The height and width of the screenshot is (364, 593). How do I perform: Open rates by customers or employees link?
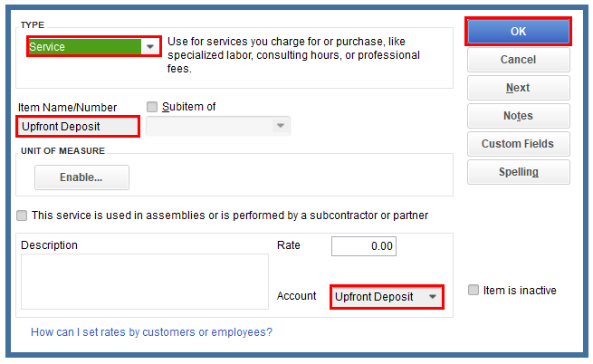151,332
